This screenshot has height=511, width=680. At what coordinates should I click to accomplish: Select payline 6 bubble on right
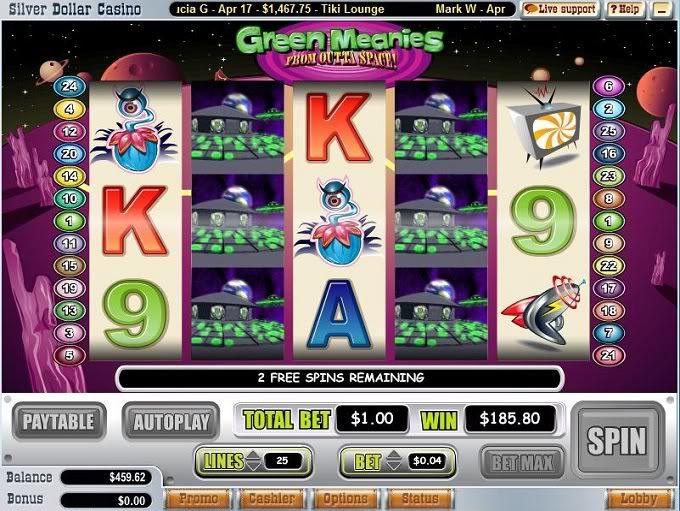tap(608, 86)
